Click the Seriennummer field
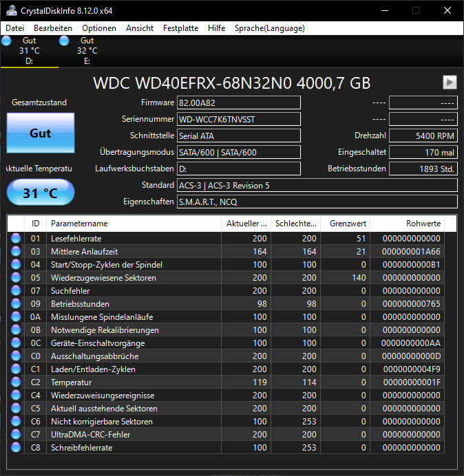 [239, 119]
